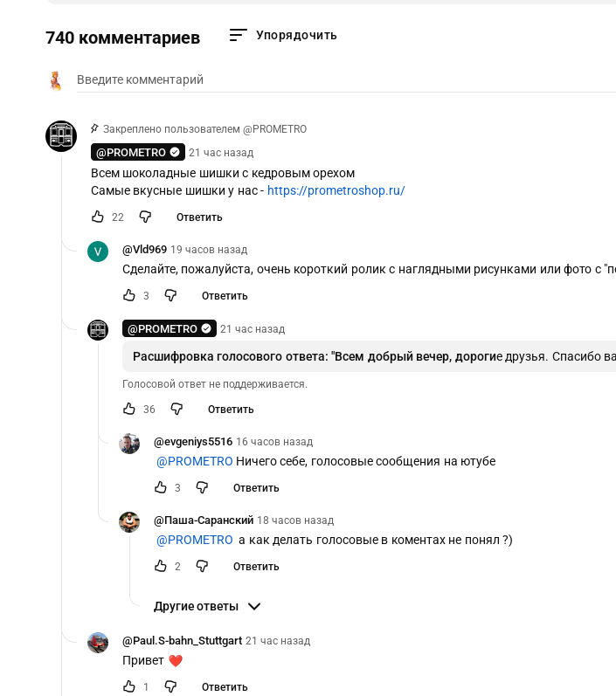616x696 pixels.
Task: Expand Другие ответы to show more replies
Action: (x=207, y=606)
